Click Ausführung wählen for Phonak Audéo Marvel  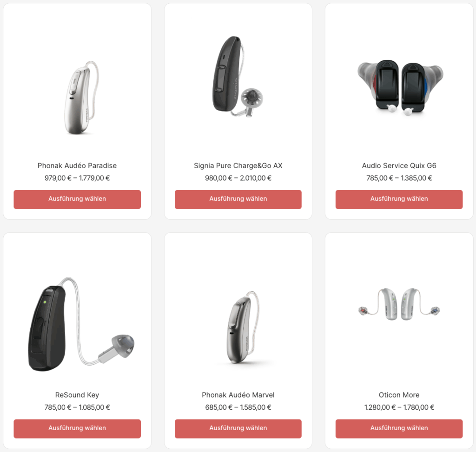(238, 429)
